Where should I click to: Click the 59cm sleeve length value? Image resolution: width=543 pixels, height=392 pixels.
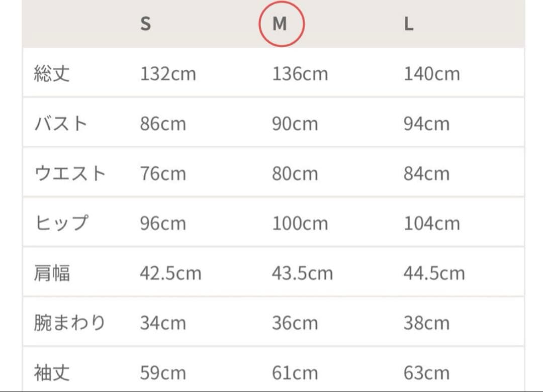tap(163, 373)
